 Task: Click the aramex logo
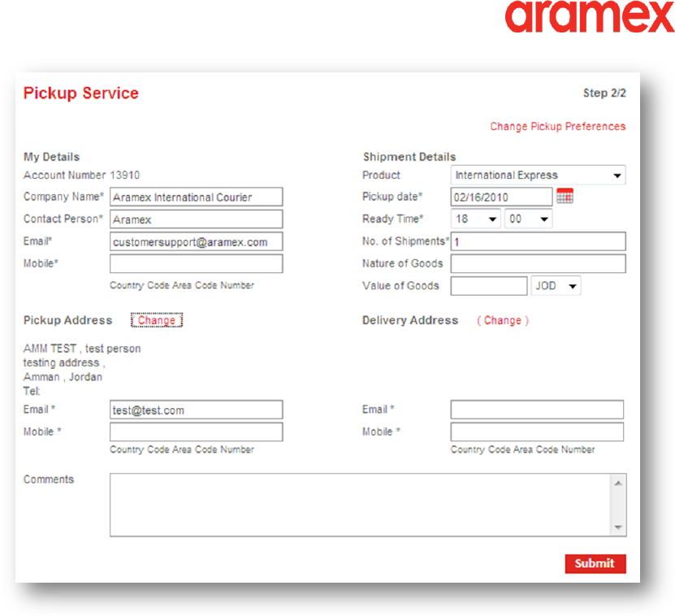590,16
